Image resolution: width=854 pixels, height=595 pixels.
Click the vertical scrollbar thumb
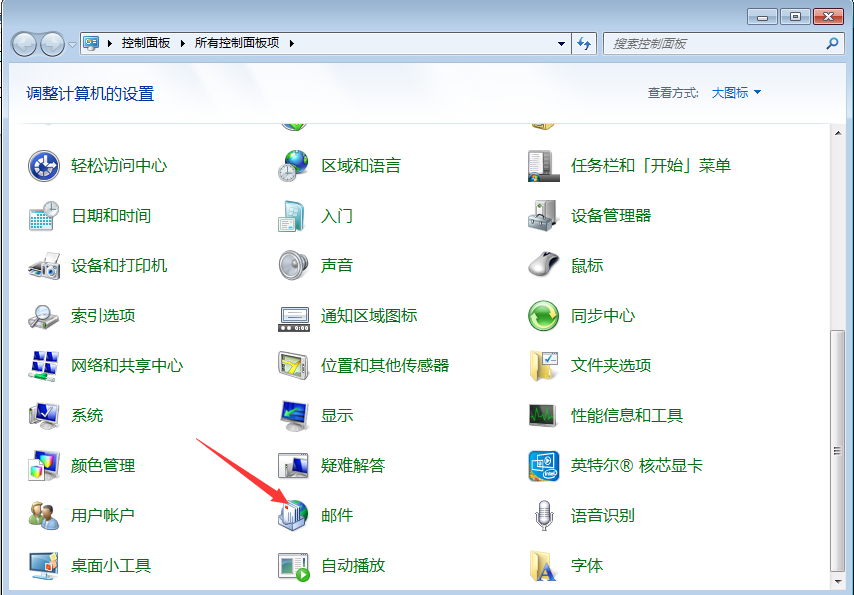tap(838, 451)
